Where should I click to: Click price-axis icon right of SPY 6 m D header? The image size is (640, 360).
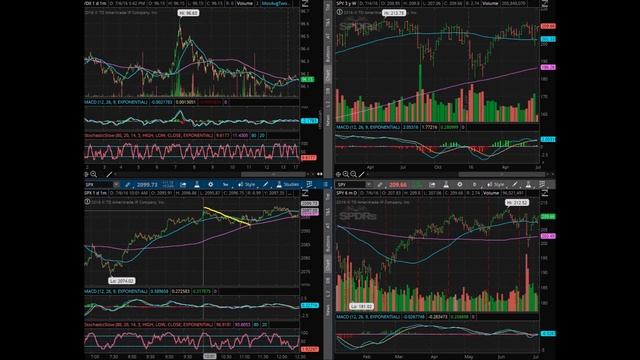544,193
